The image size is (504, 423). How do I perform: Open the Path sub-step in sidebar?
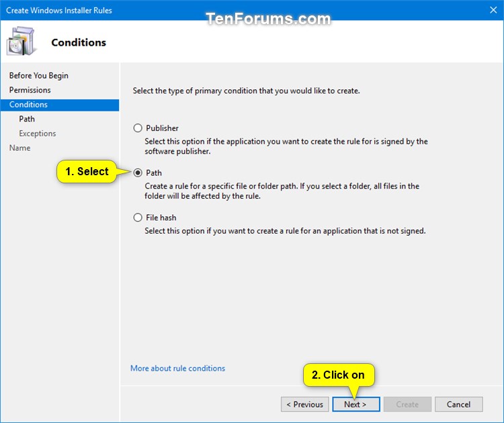tap(27, 119)
